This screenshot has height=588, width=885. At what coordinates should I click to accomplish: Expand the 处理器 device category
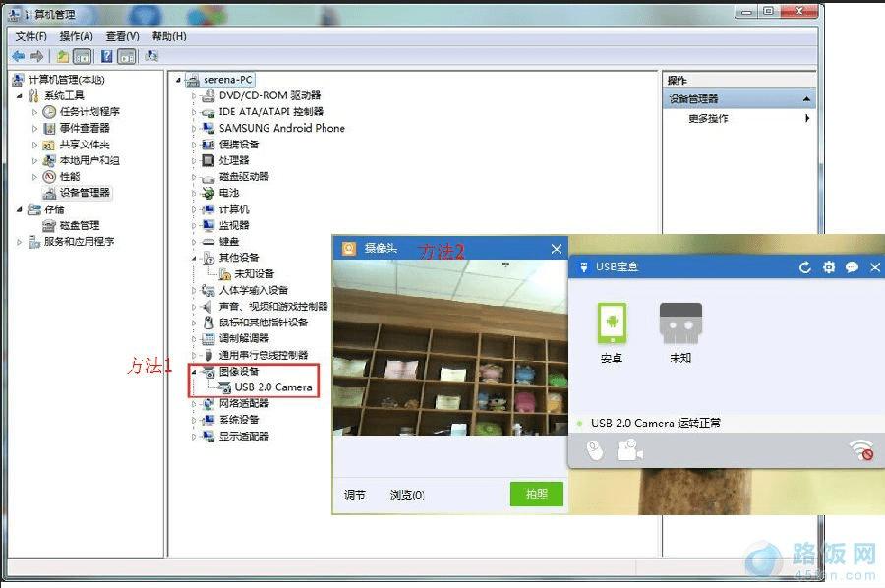(x=194, y=161)
